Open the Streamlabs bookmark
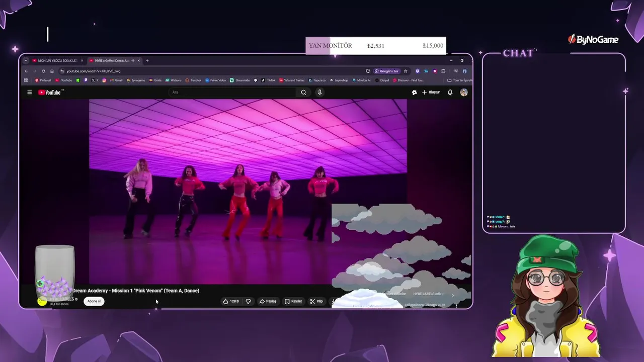 [240, 80]
